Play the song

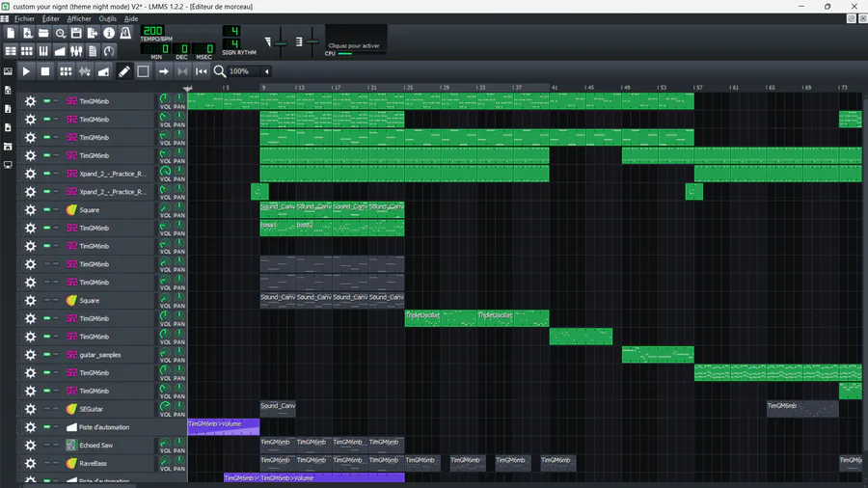(x=26, y=71)
